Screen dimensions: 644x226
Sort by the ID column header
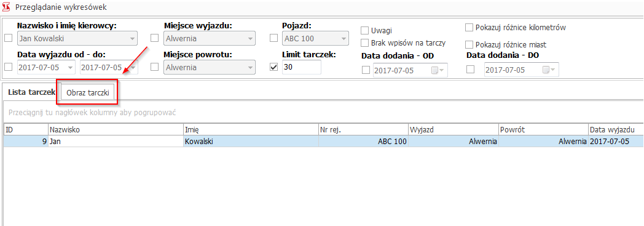pos(26,130)
